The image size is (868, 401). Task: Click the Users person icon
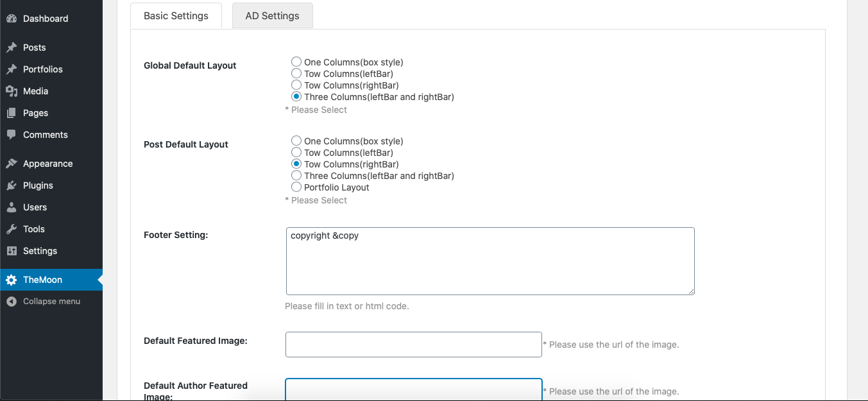(x=11, y=207)
